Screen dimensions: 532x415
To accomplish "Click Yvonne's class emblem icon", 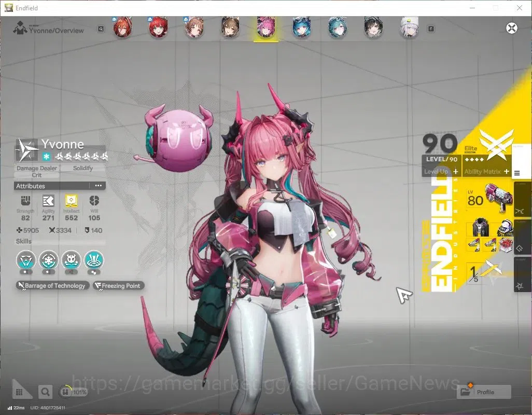I will (26, 150).
